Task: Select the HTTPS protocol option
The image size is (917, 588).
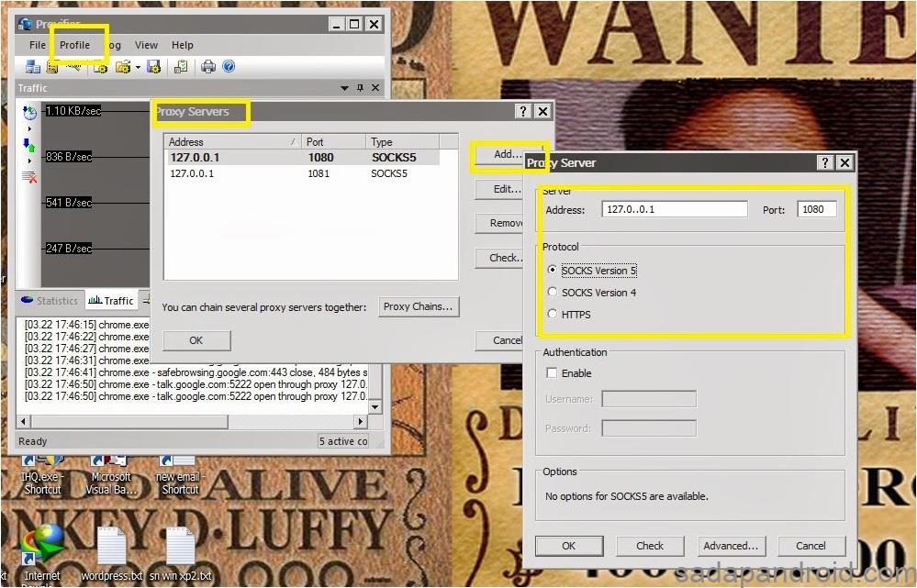Action: click(x=552, y=315)
